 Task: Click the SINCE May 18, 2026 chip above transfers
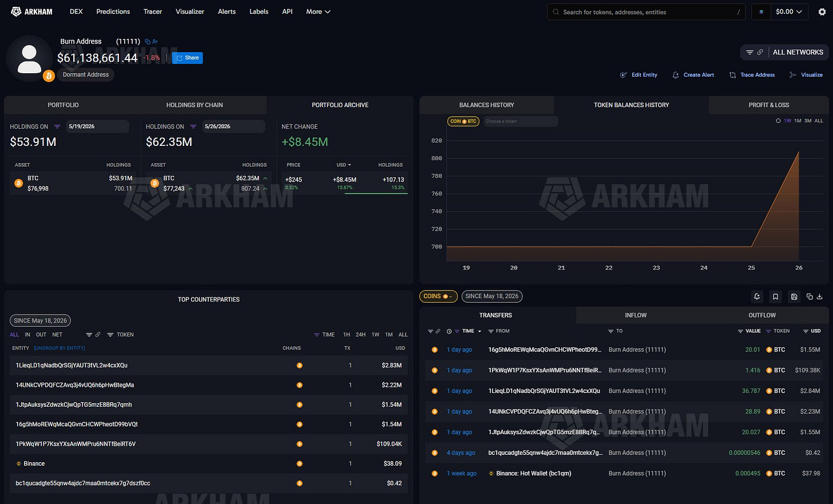492,296
